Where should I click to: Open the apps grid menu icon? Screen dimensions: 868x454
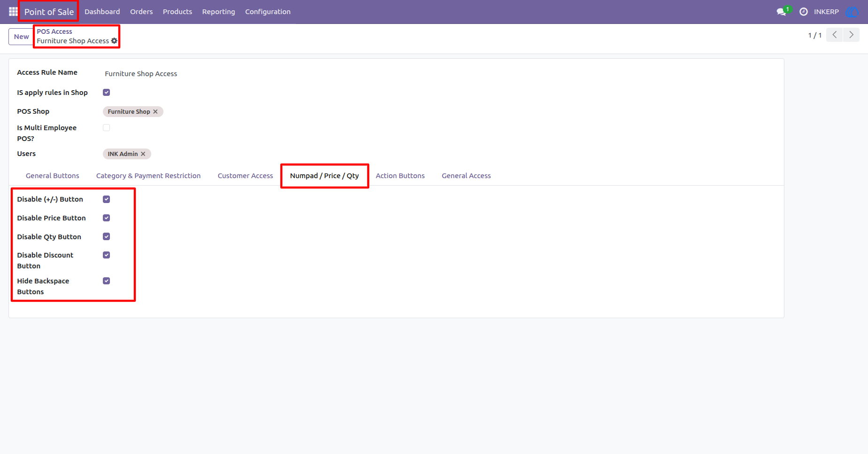(x=13, y=11)
